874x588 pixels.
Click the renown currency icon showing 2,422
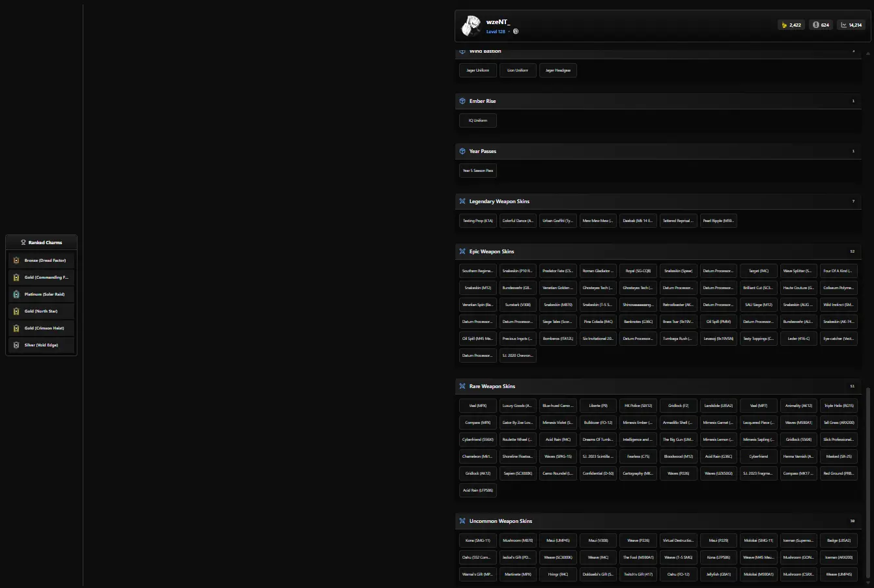click(783, 25)
